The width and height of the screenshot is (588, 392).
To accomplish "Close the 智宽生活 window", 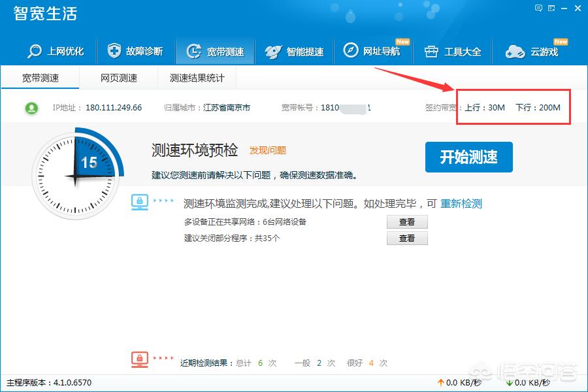I will tap(578, 8).
